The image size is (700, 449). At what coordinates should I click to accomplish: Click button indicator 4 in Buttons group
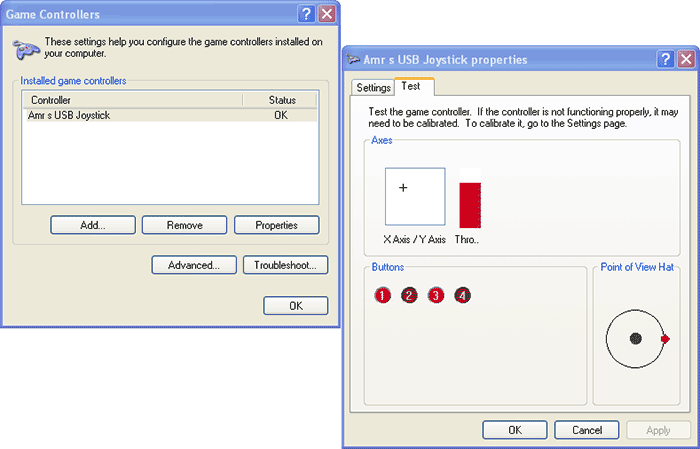462,295
